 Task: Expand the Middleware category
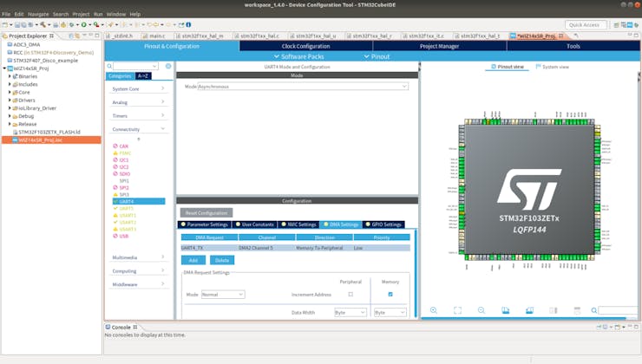pos(139,284)
